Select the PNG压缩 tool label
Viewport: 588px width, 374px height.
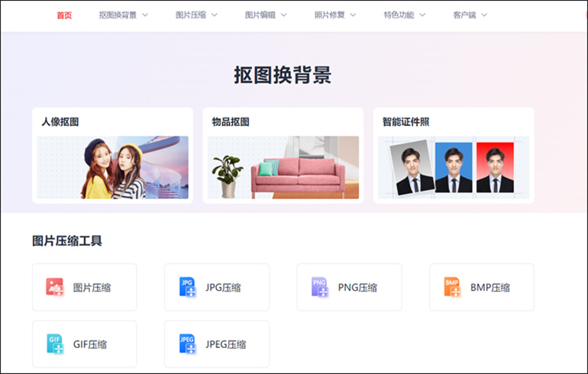tap(357, 288)
